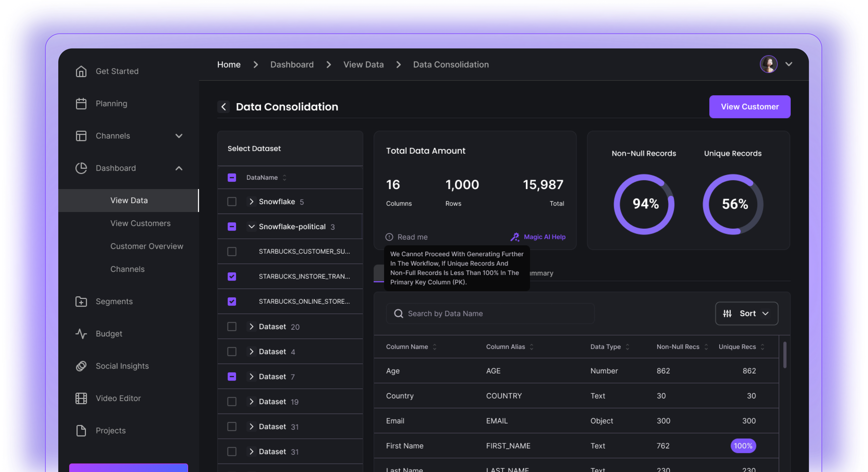Collapse the Snowflake-political dataset group
This screenshot has width=868, height=472.
251,226
